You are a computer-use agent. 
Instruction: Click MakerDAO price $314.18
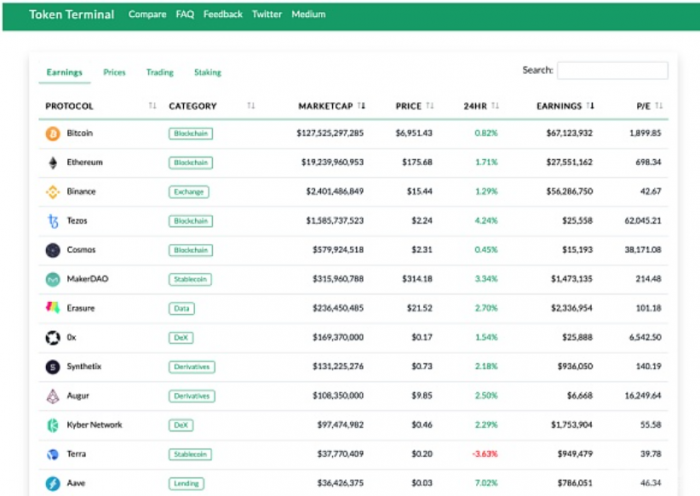pyautogui.click(x=417, y=279)
